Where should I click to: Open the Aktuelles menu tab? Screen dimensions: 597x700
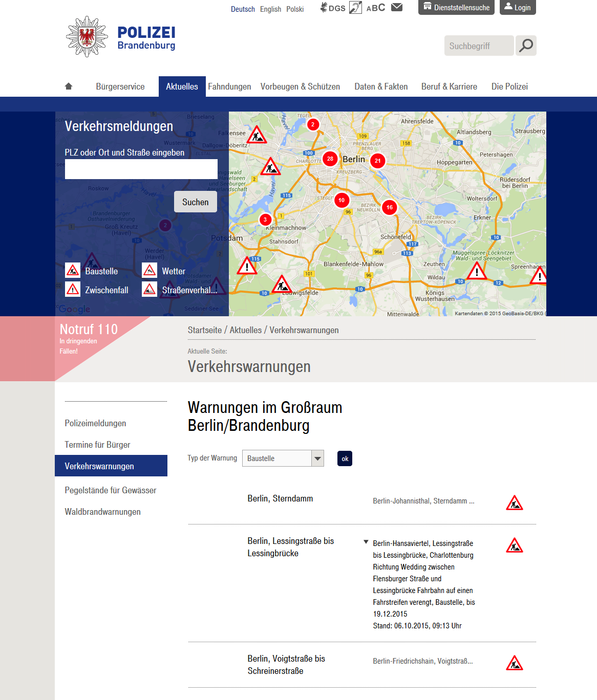click(182, 86)
